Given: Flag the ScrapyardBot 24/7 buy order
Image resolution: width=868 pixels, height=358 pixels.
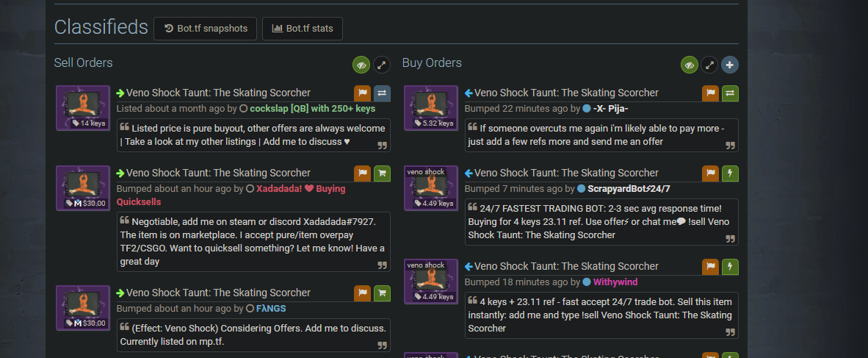Looking at the screenshot, I should [x=711, y=173].
